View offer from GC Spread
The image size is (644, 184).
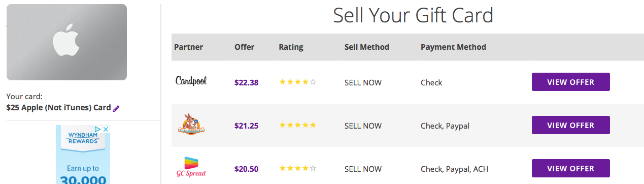tap(571, 168)
